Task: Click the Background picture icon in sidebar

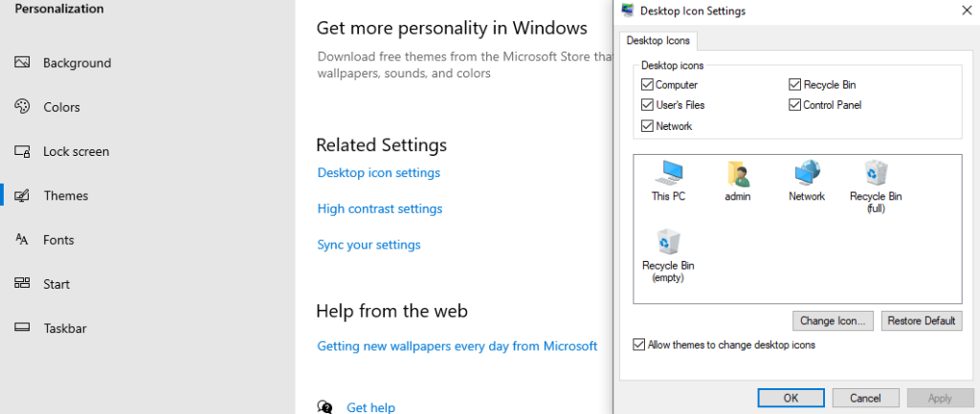Action: click(22, 62)
